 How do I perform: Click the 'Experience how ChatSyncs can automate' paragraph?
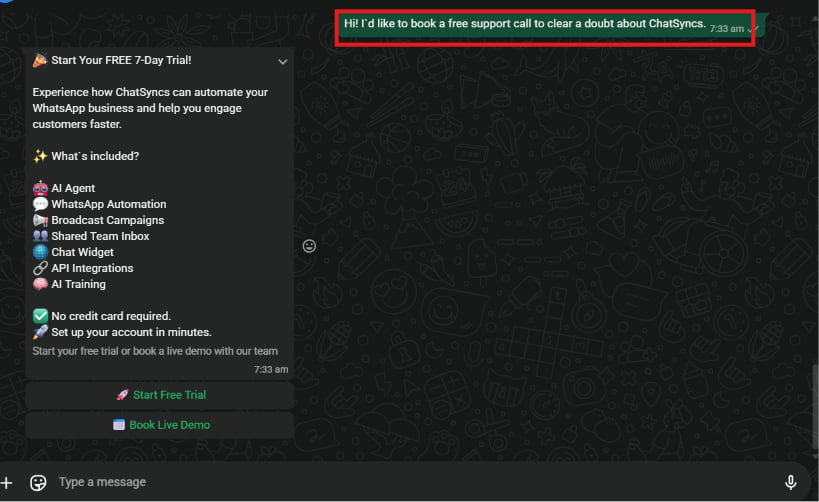pos(150,108)
